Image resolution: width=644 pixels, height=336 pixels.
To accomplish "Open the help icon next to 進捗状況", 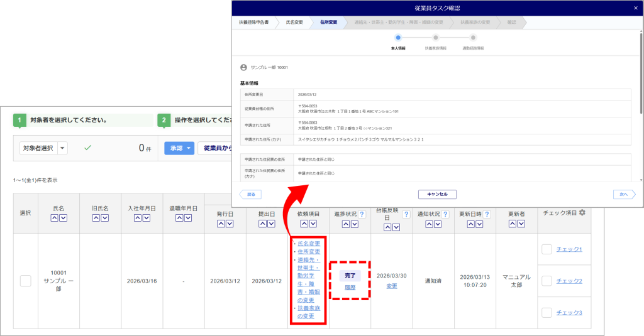I will 362,214.
